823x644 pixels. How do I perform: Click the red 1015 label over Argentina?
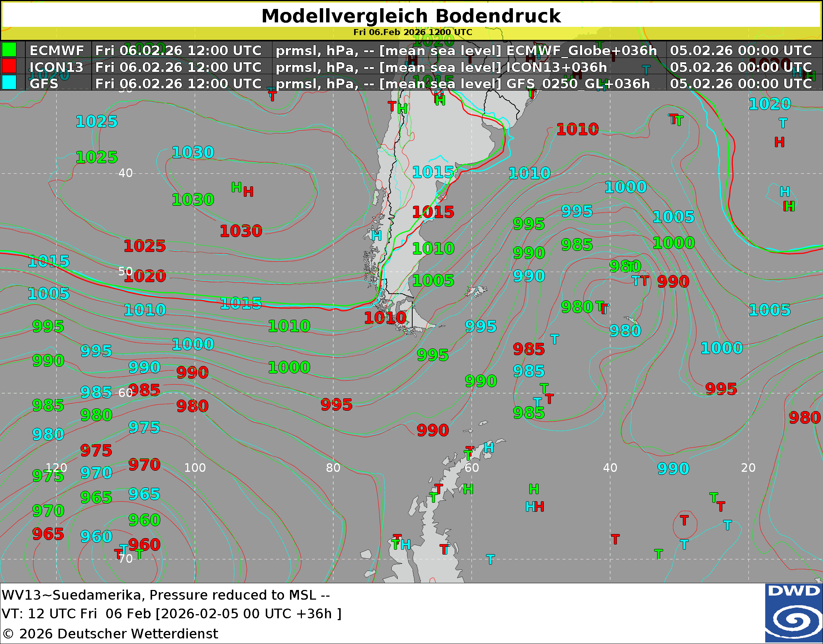tap(433, 212)
